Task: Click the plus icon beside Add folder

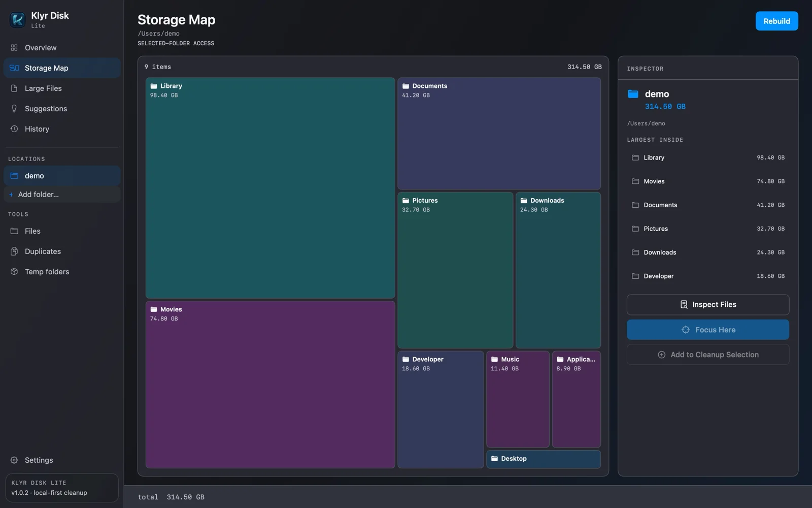Action: (x=11, y=195)
